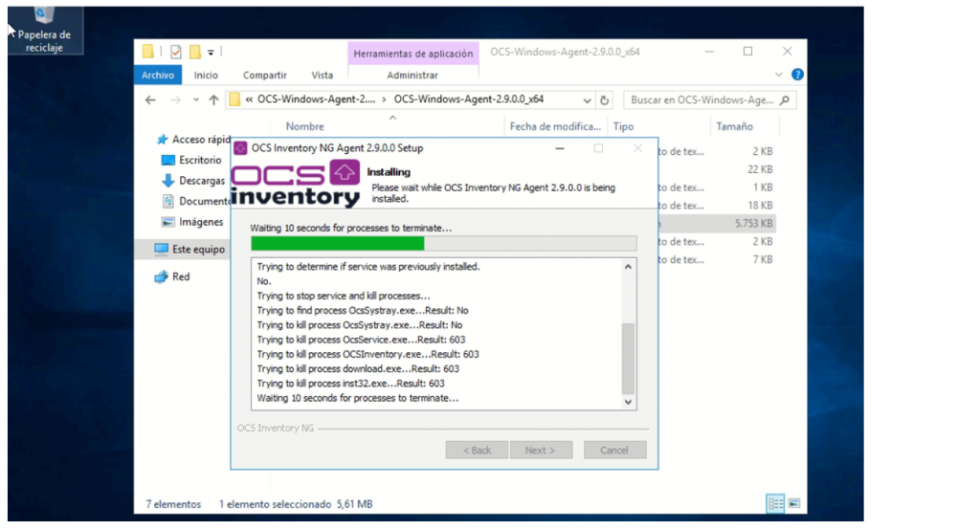Refresh the folder view

pos(605,99)
